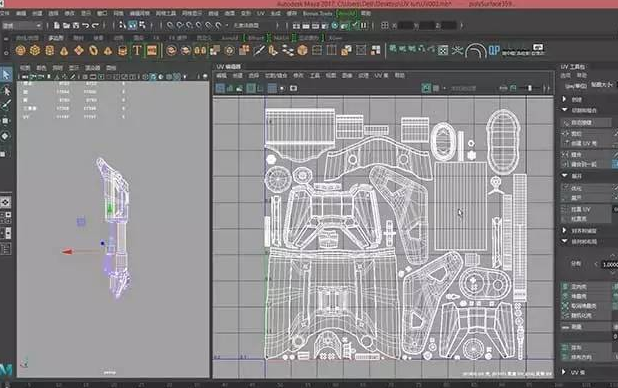Viewport: 618px width, 388px height.
Task: Toggle Snap to grids magnet icon
Action: coord(170,26)
